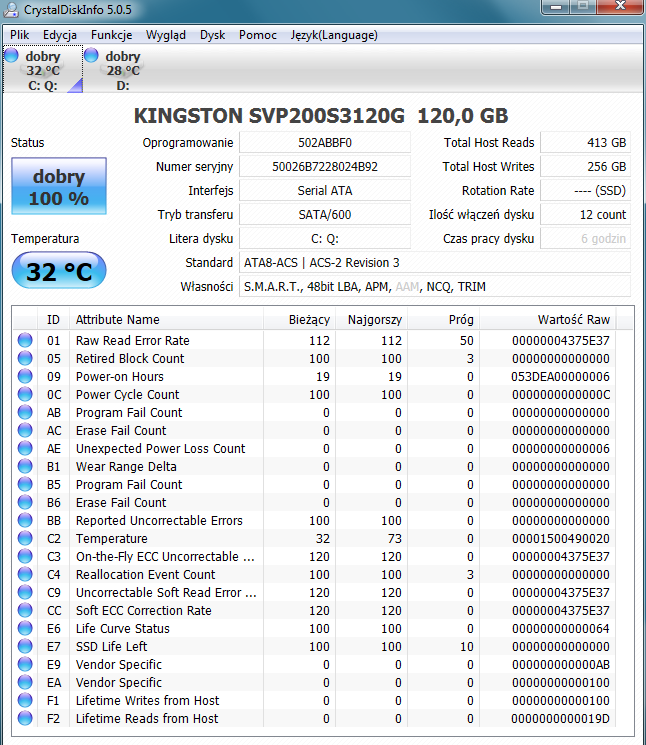The width and height of the screenshot is (646, 745).
Task: Click raw value 000000000000AB
Action: click(x=560, y=665)
